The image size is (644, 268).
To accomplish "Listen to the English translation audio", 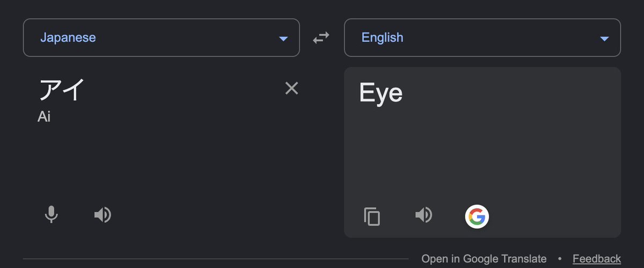I will [423, 215].
